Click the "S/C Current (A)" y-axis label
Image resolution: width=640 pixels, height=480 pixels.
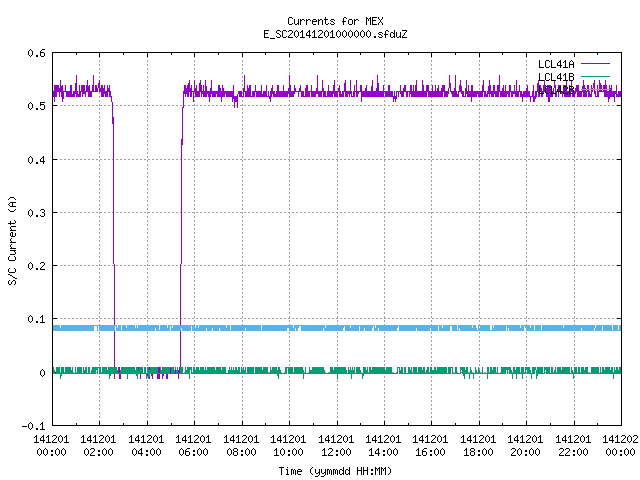pyautogui.click(x=13, y=240)
